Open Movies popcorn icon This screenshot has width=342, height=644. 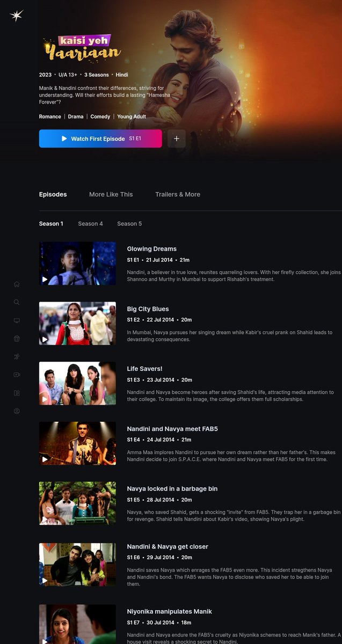coord(17,339)
